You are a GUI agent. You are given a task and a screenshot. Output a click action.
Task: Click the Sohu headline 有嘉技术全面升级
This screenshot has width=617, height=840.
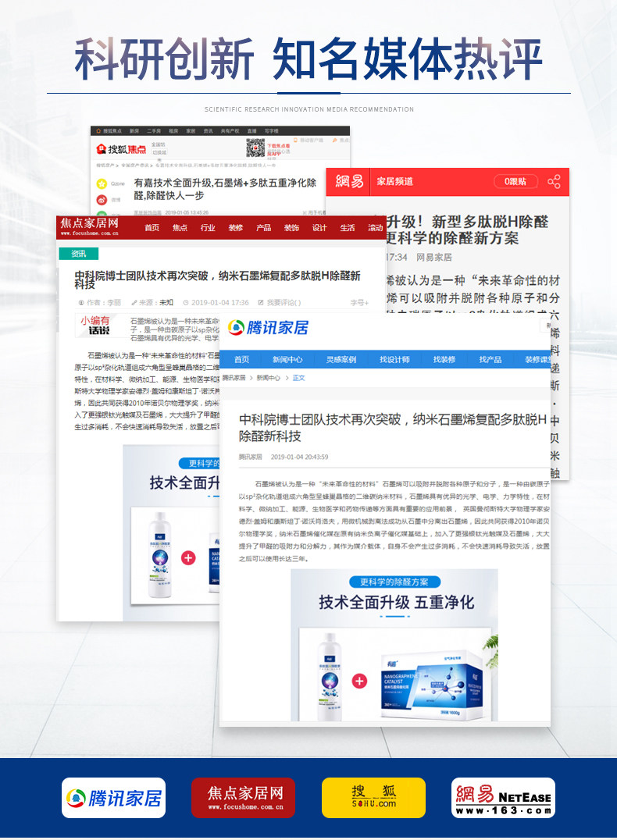225,189
